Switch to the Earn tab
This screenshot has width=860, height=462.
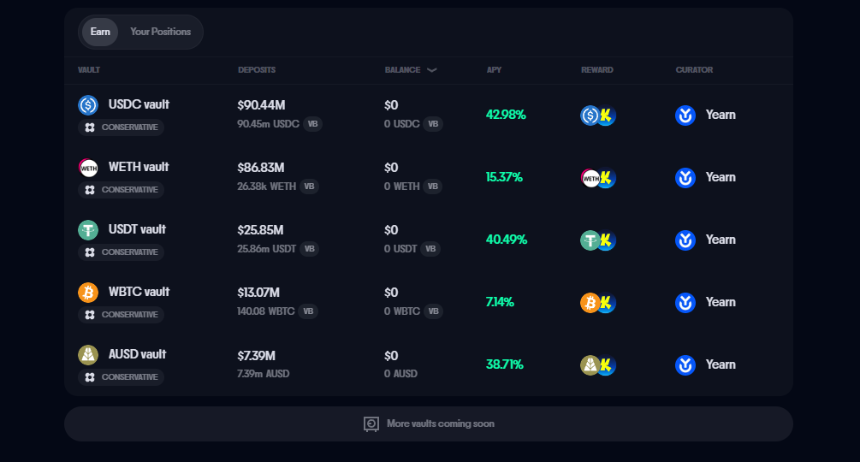(100, 32)
